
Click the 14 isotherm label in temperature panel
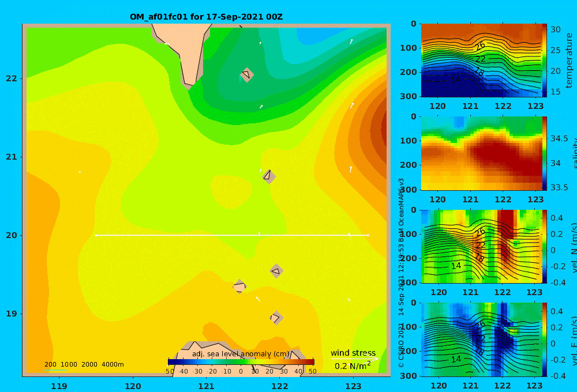point(456,79)
